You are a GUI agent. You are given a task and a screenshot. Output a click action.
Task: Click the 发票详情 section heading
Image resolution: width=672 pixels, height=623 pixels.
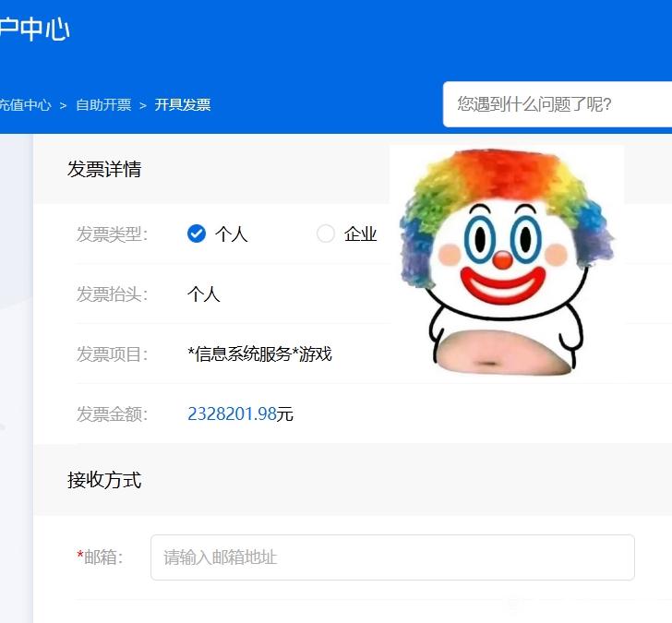(104, 170)
